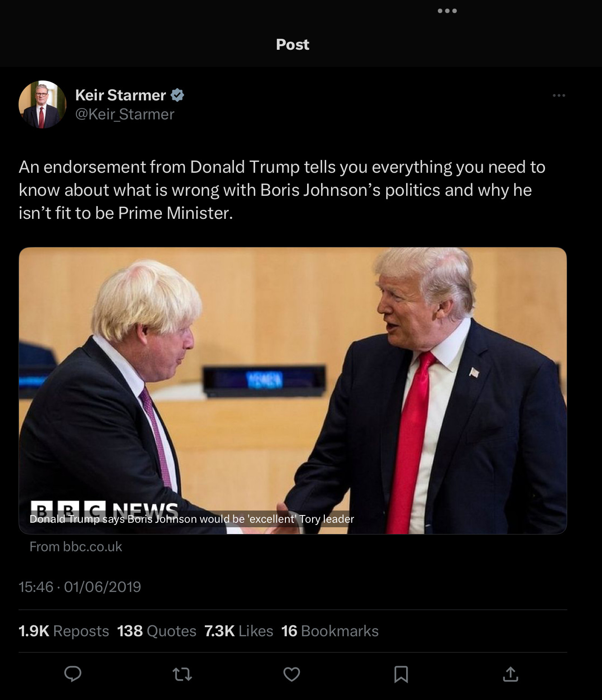This screenshot has height=700, width=602.
Task: Open the post's three-dot more menu
Action: (x=559, y=95)
